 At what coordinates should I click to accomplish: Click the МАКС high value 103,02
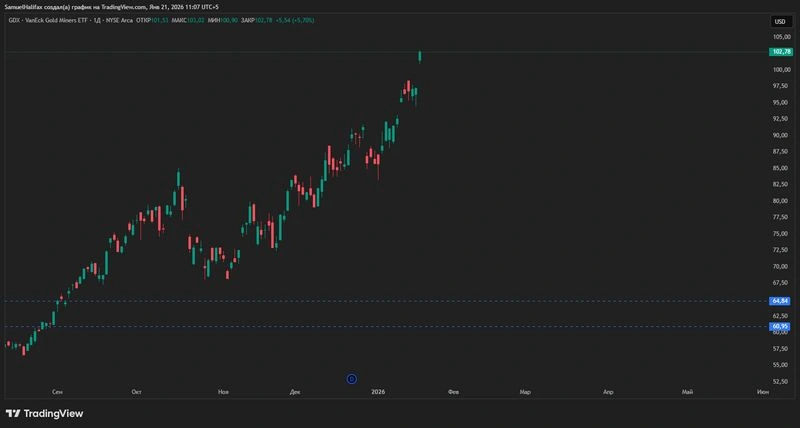pyautogui.click(x=195, y=20)
